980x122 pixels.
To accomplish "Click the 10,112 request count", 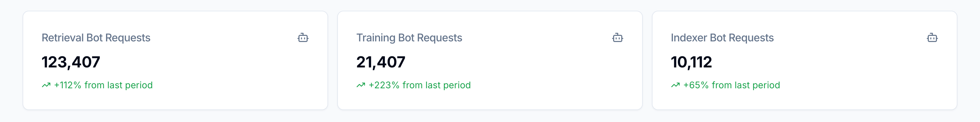I will pyautogui.click(x=691, y=62).
